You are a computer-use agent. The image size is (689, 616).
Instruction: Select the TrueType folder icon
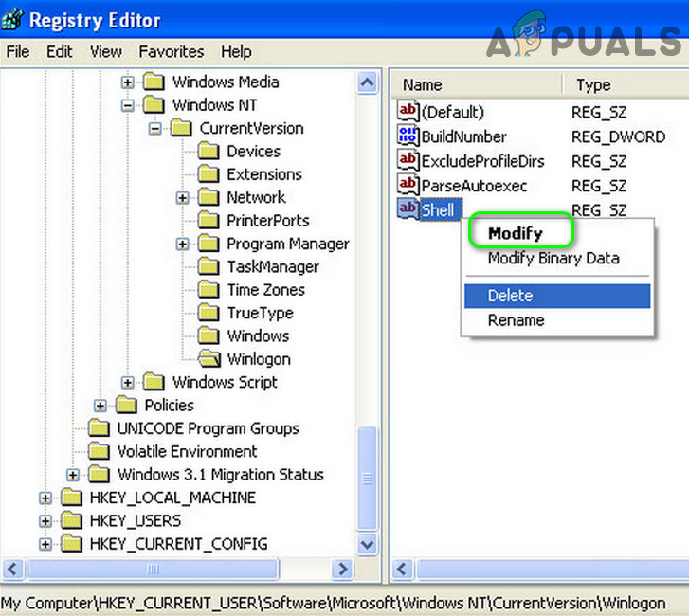point(209,313)
